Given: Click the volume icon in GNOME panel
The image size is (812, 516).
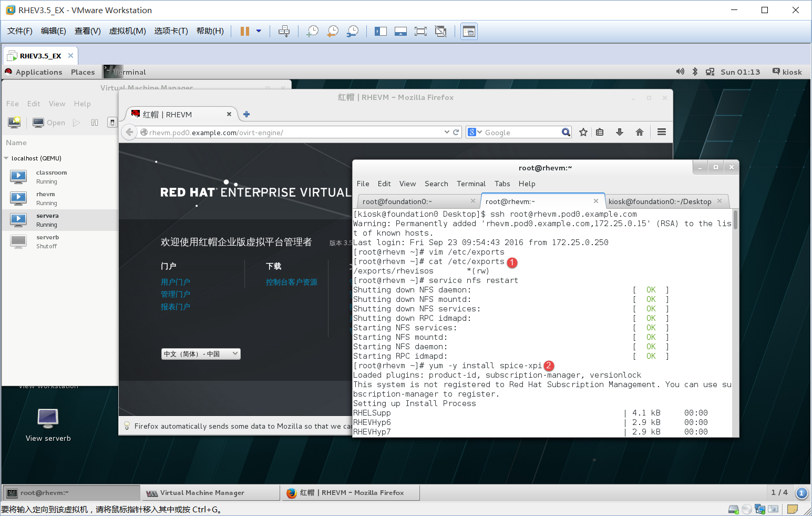Looking at the screenshot, I should 680,72.
